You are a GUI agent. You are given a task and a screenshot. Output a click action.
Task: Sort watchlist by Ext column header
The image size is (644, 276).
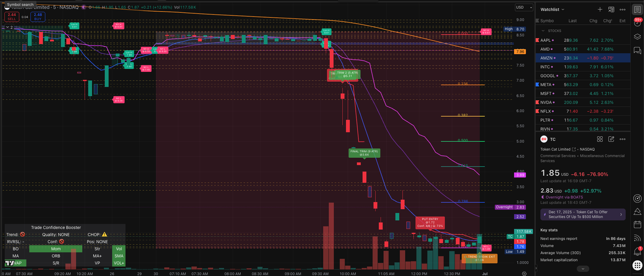(x=623, y=21)
